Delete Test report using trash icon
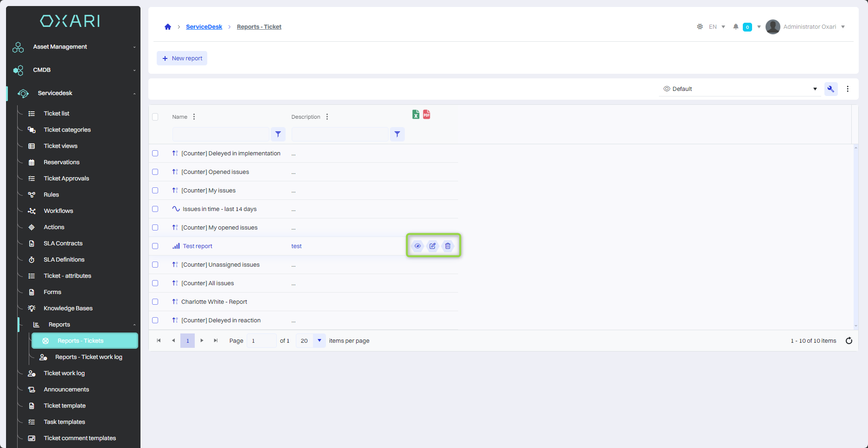 pos(448,246)
